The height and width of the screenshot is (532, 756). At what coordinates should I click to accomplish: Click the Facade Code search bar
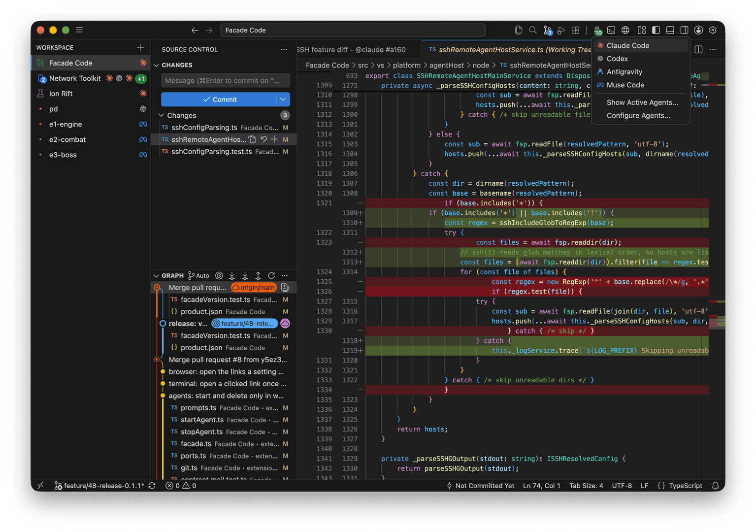point(353,30)
